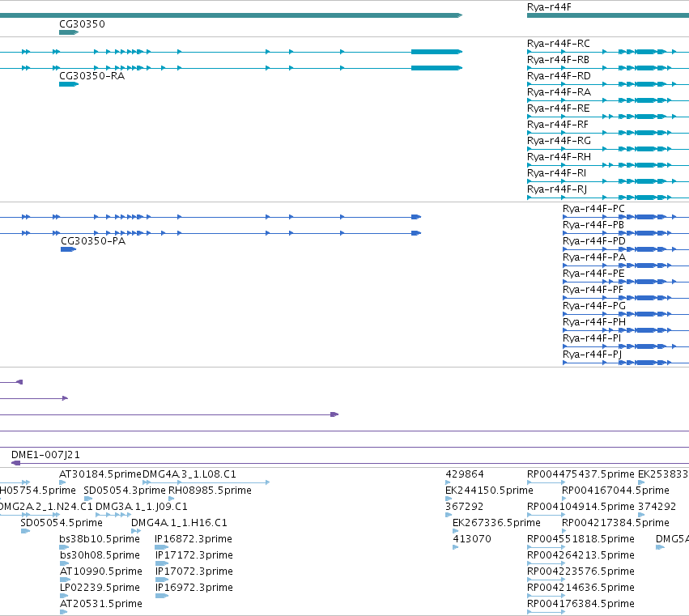689x616 pixels.
Task: Click the RP004551818.5prime label
Action: [581, 539]
